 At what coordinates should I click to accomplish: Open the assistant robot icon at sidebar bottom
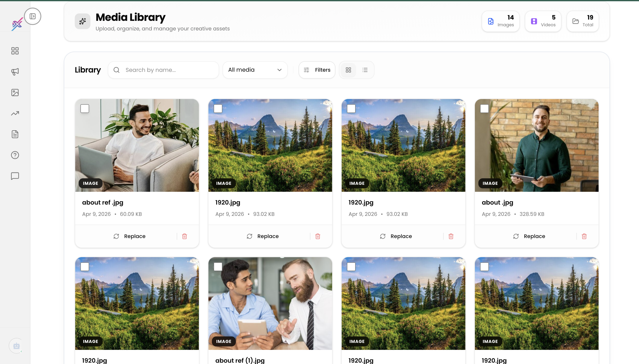coord(17,346)
